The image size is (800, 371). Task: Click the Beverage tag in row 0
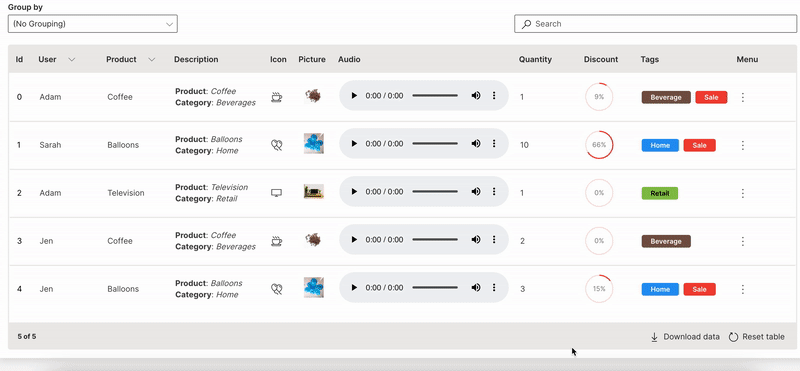coord(666,97)
